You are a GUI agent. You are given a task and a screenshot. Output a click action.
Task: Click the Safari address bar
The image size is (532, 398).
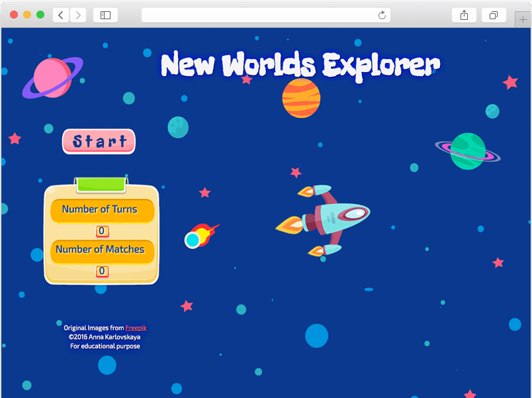point(261,15)
